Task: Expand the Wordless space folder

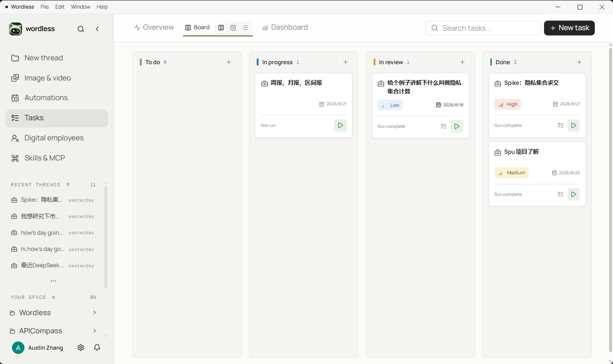Action: (x=95, y=313)
